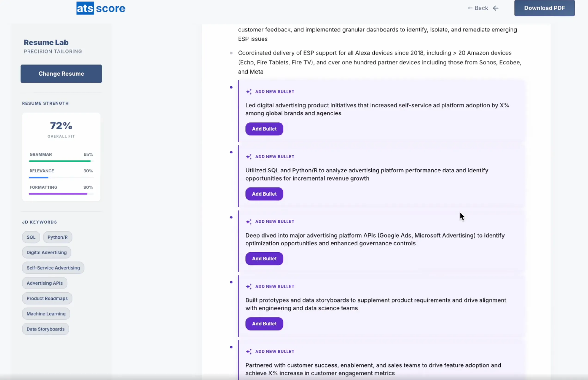The image size is (588, 380).
Task: Click the RESUME STRENGTH label
Action: click(45, 103)
